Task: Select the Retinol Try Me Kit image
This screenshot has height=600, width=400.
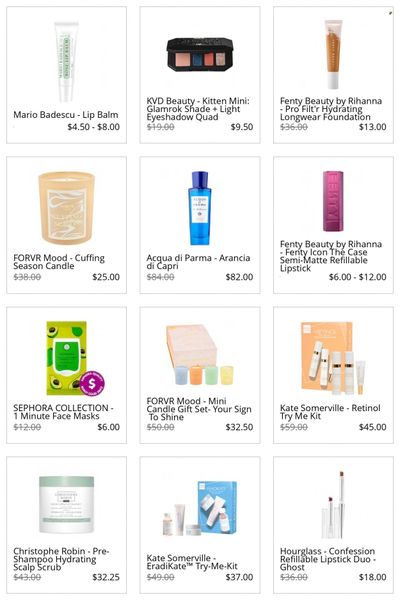Action: tap(332, 358)
